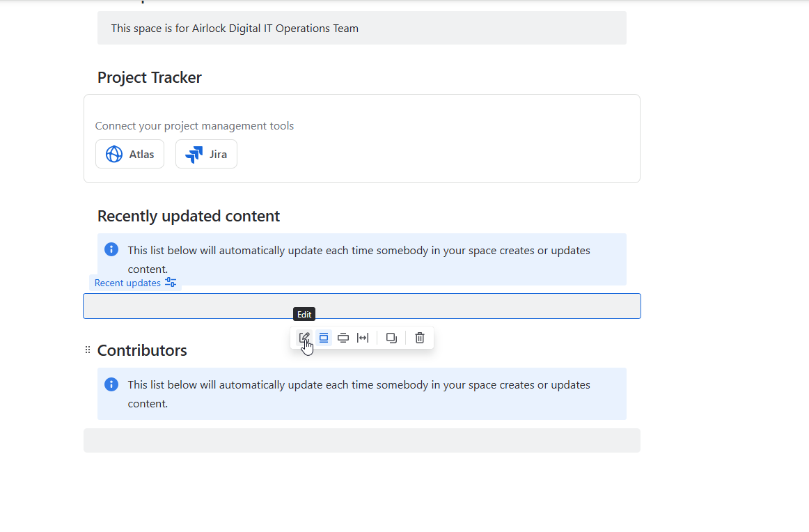Click the drag handle beside Contributors heading
The width and height of the screenshot is (809, 532).
pyautogui.click(x=88, y=350)
